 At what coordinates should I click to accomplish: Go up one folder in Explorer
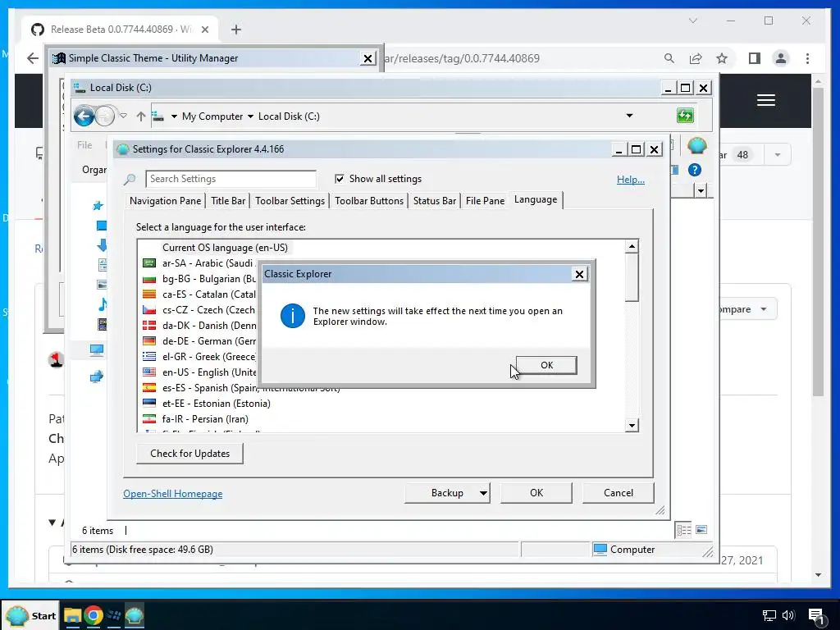141,116
